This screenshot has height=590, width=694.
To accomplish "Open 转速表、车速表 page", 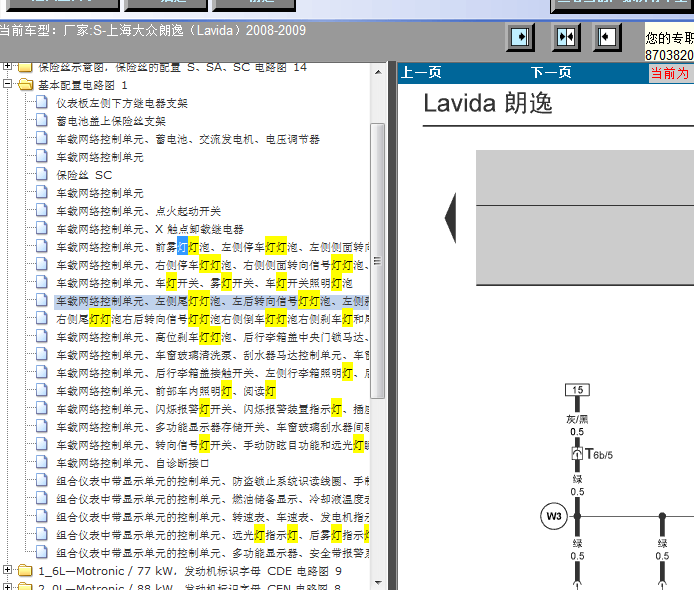I will pyautogui.click(x=212, y=517).
